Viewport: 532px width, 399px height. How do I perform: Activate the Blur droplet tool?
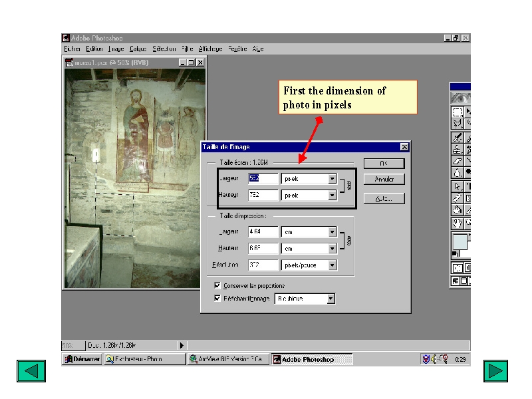click(x=457, y=172)
